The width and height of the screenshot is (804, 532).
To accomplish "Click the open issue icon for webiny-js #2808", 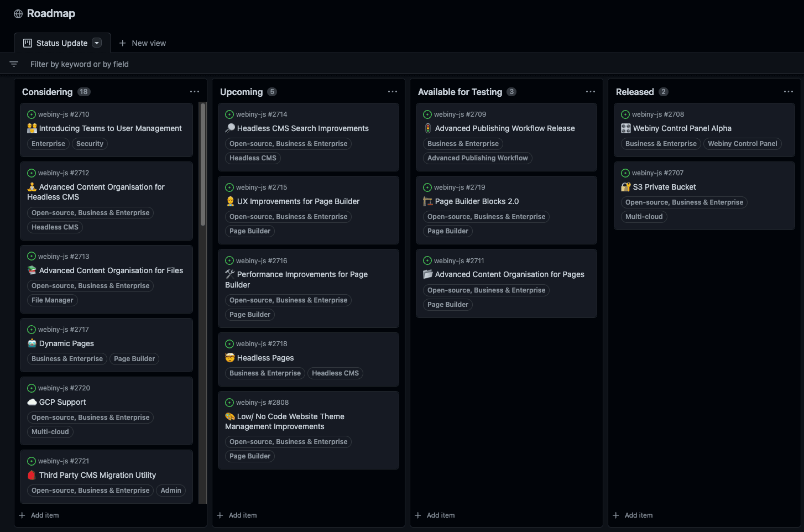I will pyautogui.click(x=229, y=403).
